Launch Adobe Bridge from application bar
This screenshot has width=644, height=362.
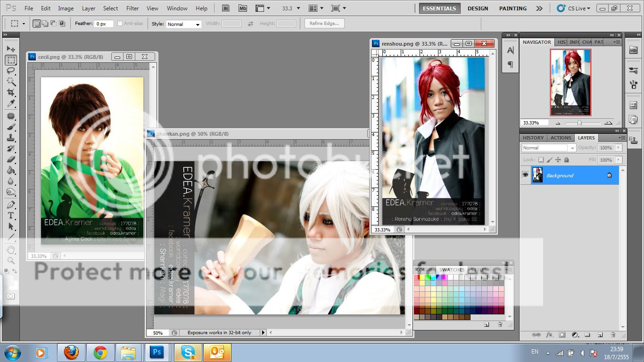point(226,8)
